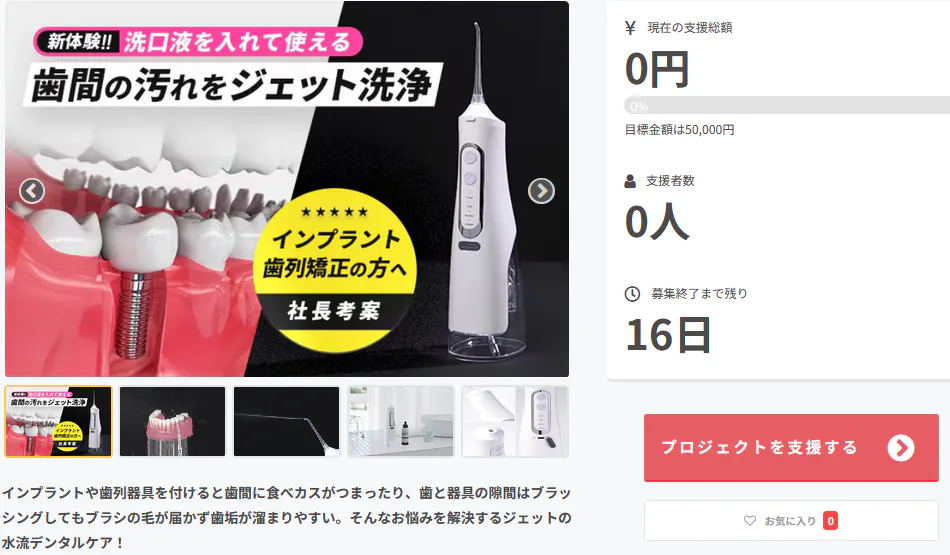
Task: View the bathroom scene thumbnail
Action: coord(400,421)
